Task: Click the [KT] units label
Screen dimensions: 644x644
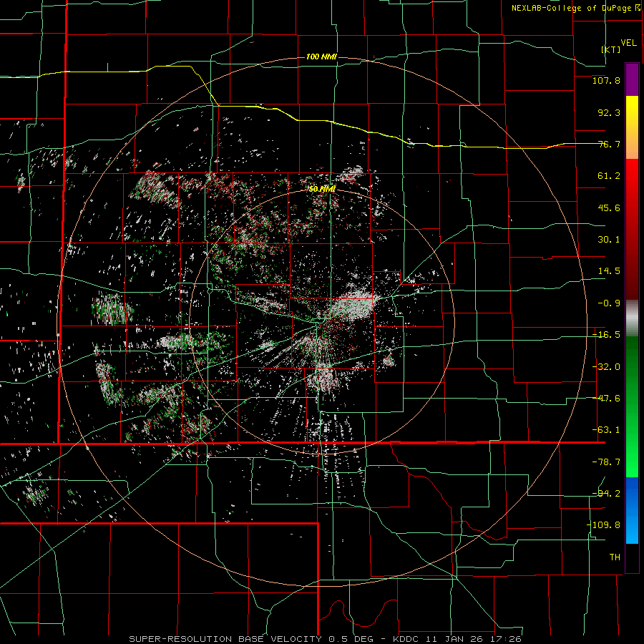Action: click(x=611, y=49)
